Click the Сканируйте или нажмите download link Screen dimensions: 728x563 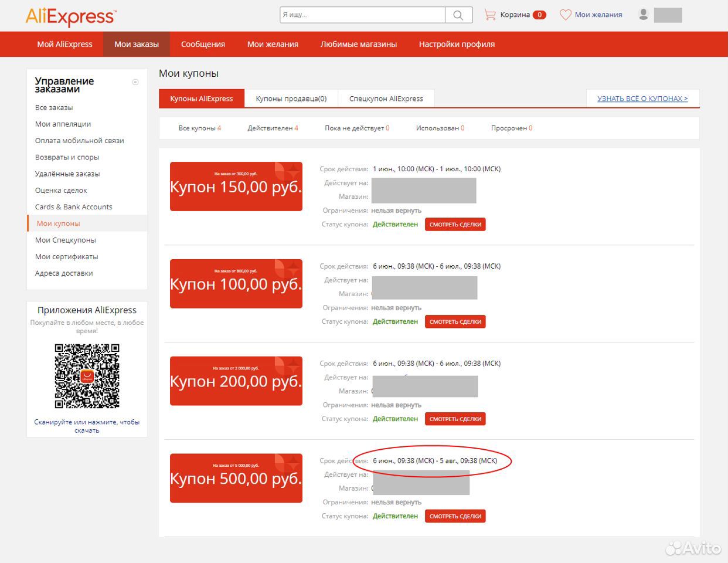87,426
